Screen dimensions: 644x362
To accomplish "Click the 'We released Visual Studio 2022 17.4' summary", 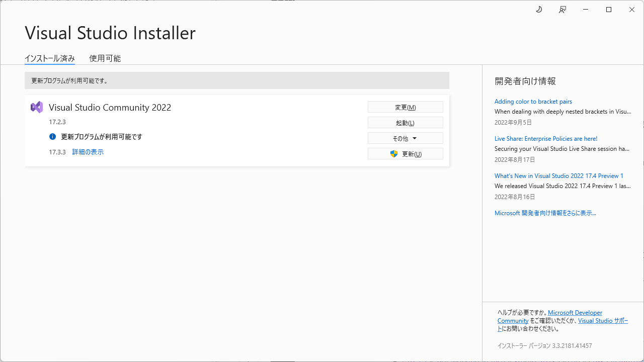I will click(562, 186).
